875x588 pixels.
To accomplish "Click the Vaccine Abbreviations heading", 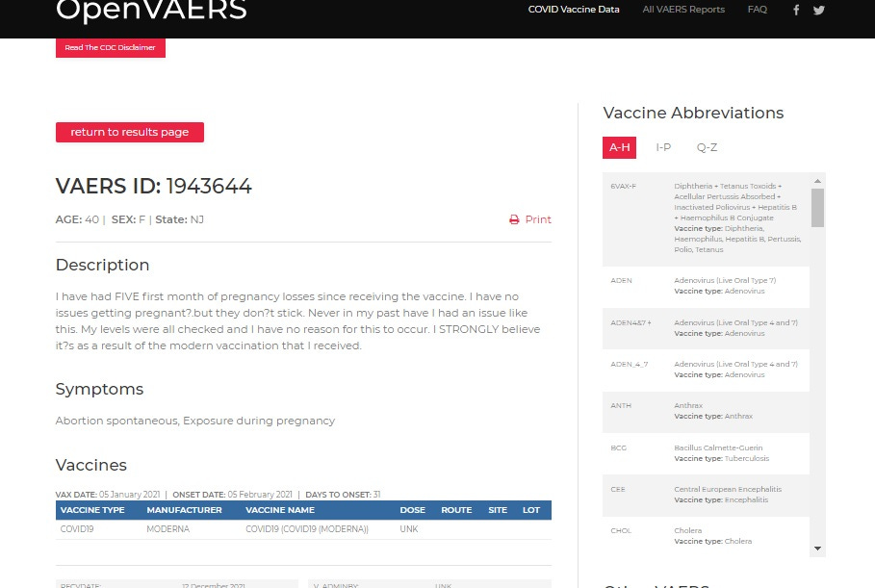I will (x=693, y=113).
